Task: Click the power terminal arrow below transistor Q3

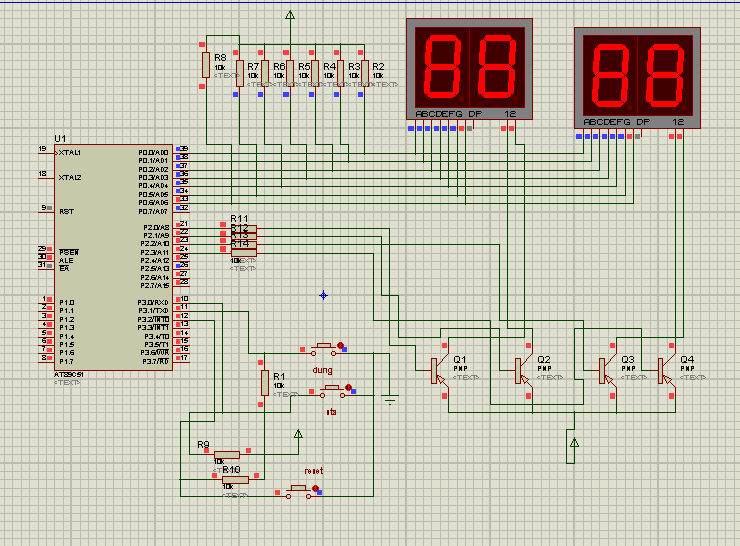Action: [x=574, y=442]
